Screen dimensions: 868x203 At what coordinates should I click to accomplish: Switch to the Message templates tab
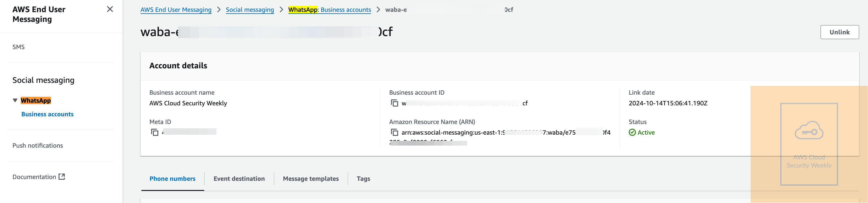(x=311, y=179)
